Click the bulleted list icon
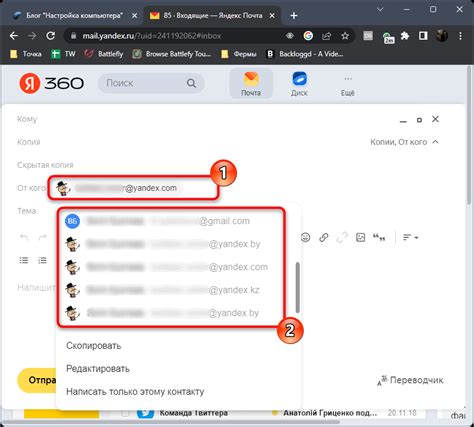474x427 pixels. coord(24,260)
